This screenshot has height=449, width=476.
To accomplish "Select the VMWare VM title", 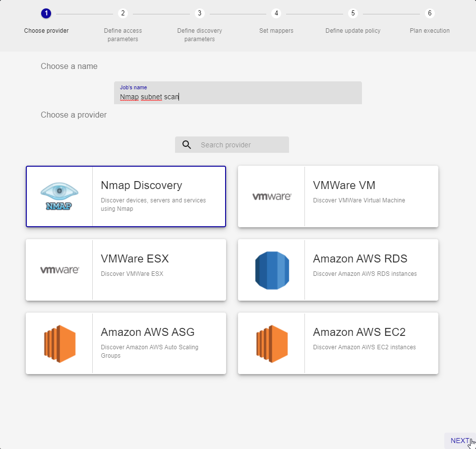I will point(344,186).
